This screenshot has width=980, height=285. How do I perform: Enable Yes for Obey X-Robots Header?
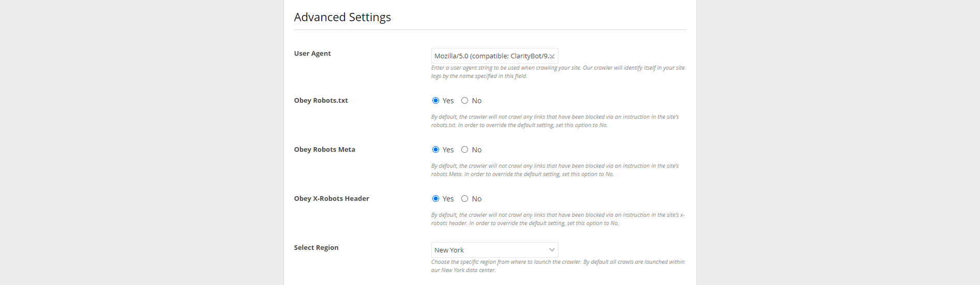click(x=435, y=199)
